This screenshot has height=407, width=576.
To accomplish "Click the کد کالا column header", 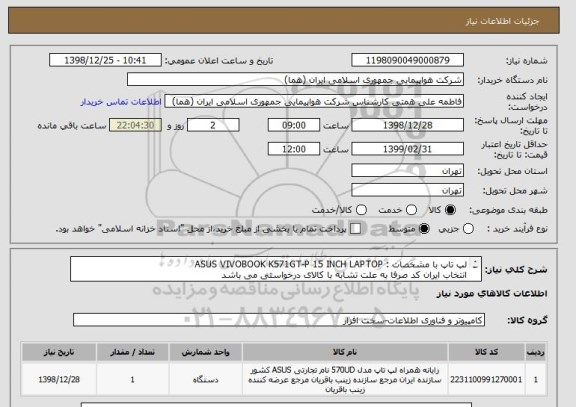I will 486,352.
